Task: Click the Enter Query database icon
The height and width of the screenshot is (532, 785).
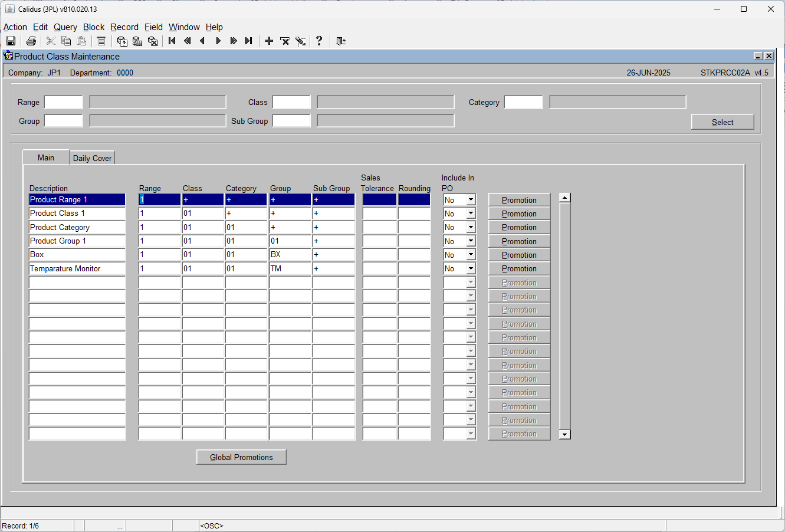Action: (122, 41)
